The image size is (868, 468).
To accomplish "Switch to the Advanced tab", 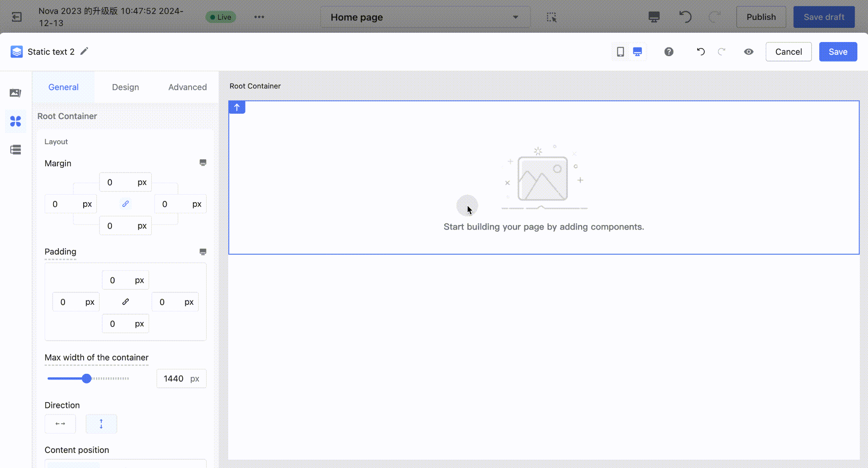I will [x=187, y=87].
